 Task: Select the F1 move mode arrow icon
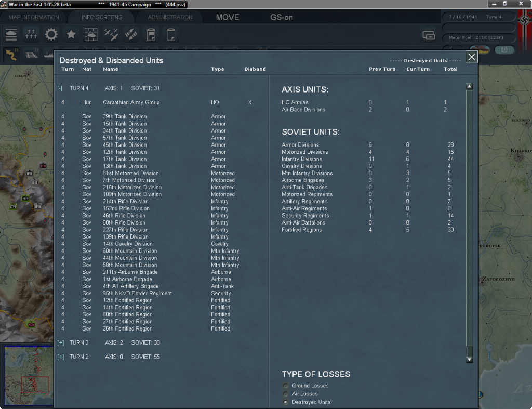[11, 54]
